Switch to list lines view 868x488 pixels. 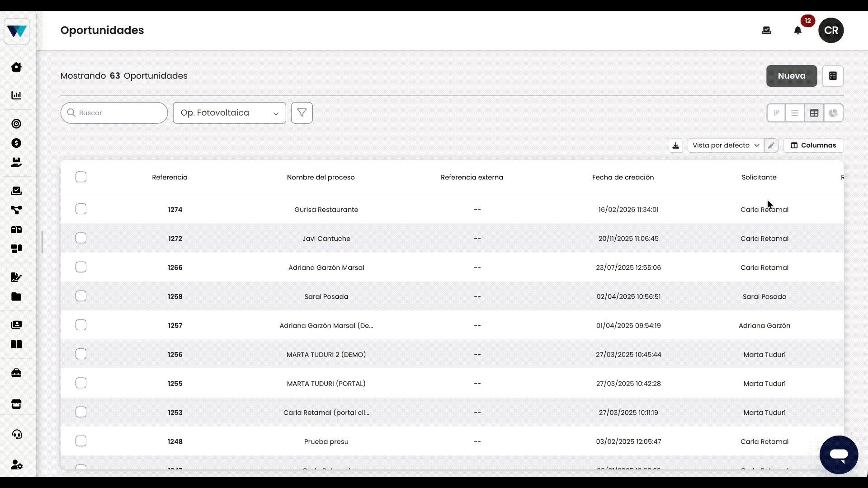795,113
